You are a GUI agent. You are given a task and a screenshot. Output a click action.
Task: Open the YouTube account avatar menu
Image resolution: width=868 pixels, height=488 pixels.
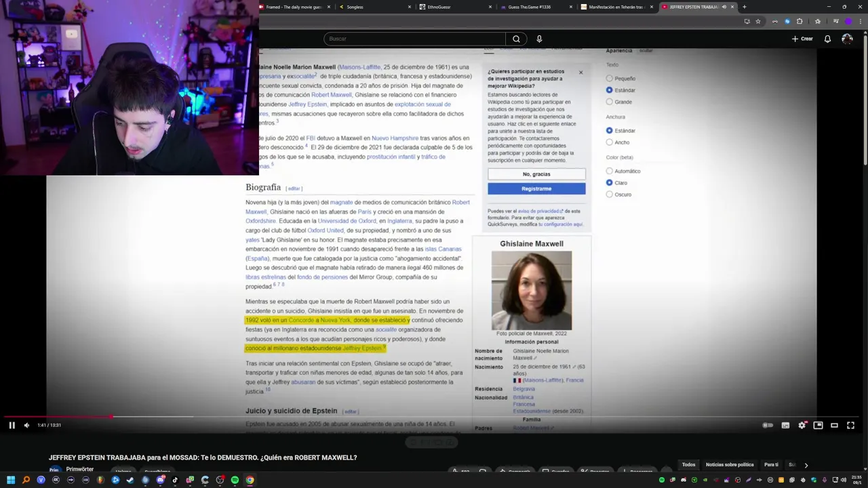pyautogui.click(x=847, y=39)
